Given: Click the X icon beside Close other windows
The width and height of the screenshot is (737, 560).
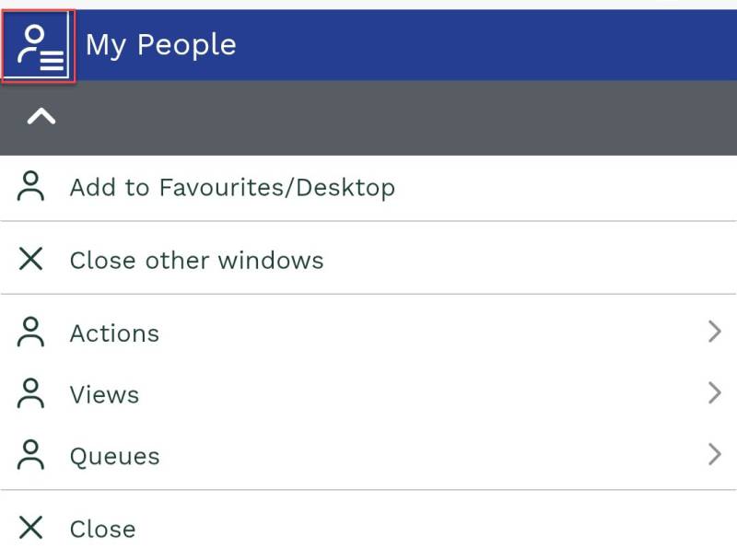Looking at the screenshot, I should point(31,260).
